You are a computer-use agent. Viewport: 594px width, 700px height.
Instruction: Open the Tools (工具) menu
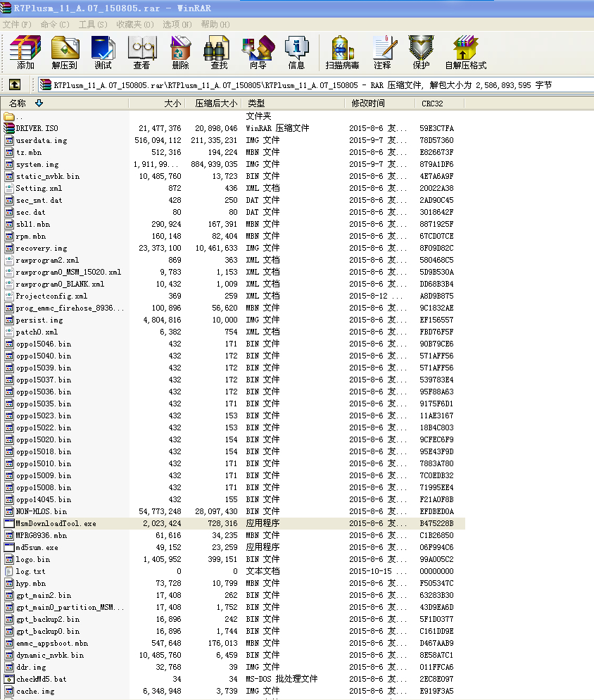click(x=93, y=25)
